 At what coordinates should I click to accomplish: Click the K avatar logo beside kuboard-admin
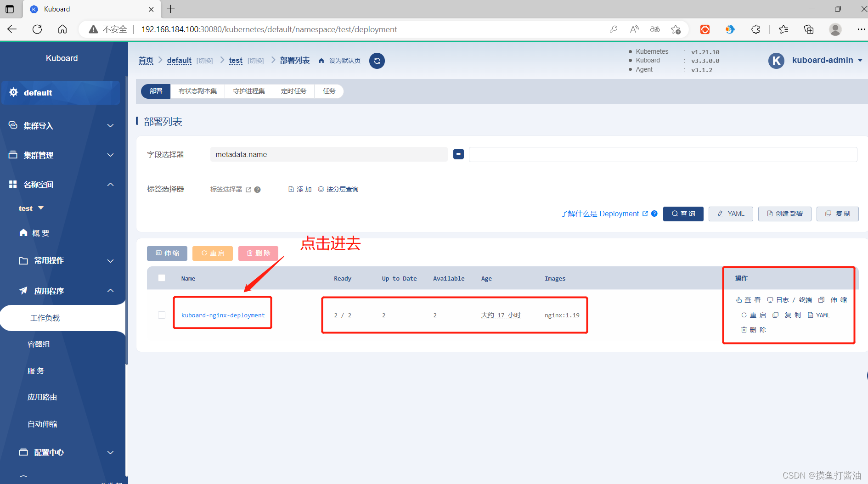[776, 61]
